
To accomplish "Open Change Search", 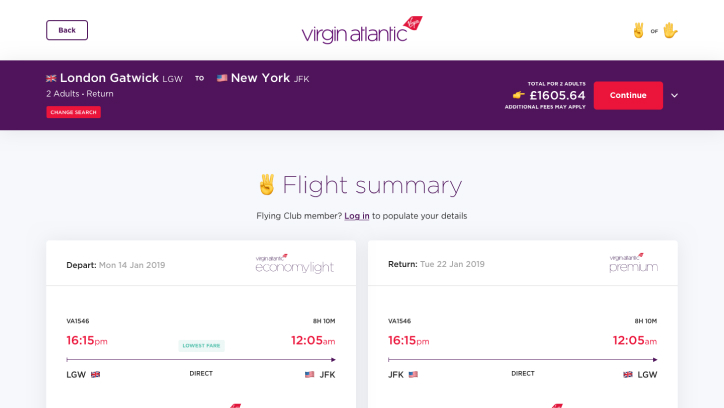I will 73,112.
